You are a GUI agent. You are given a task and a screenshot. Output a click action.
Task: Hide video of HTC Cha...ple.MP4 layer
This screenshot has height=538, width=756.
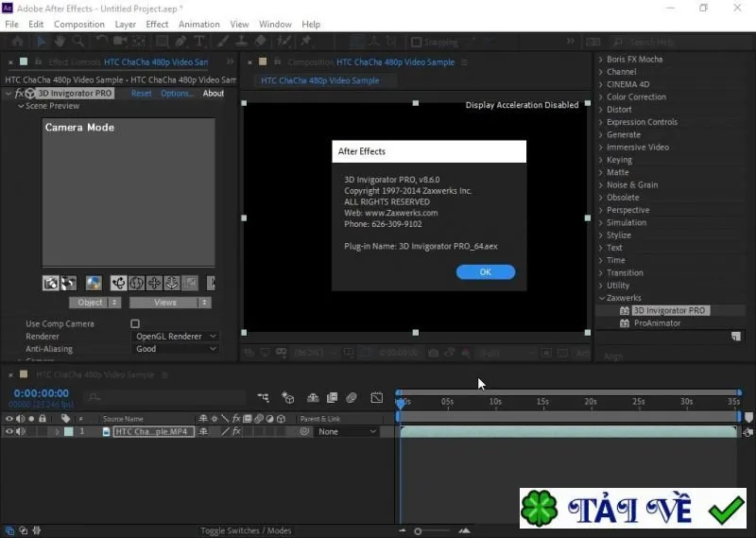tap(9, 431)
